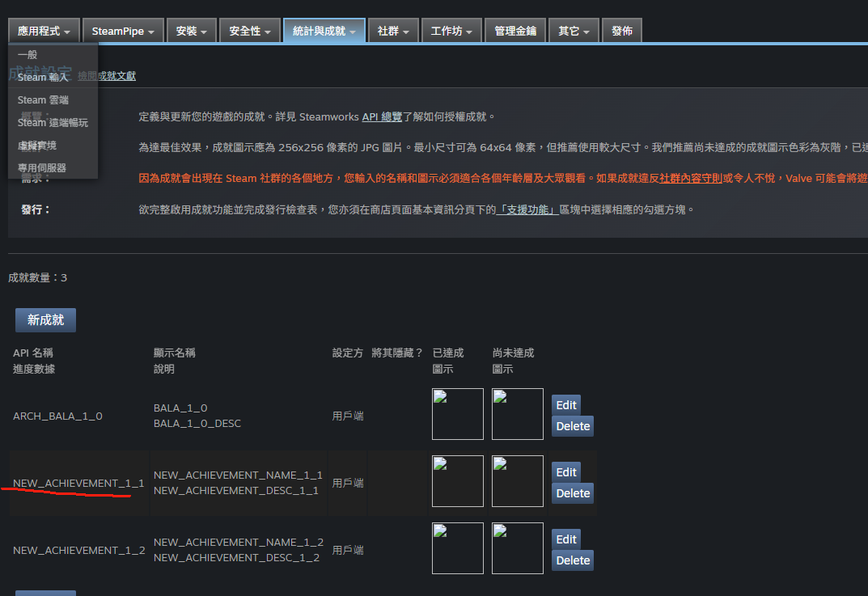
Task: Open the 發佈 tab
Action: [622, 31]
